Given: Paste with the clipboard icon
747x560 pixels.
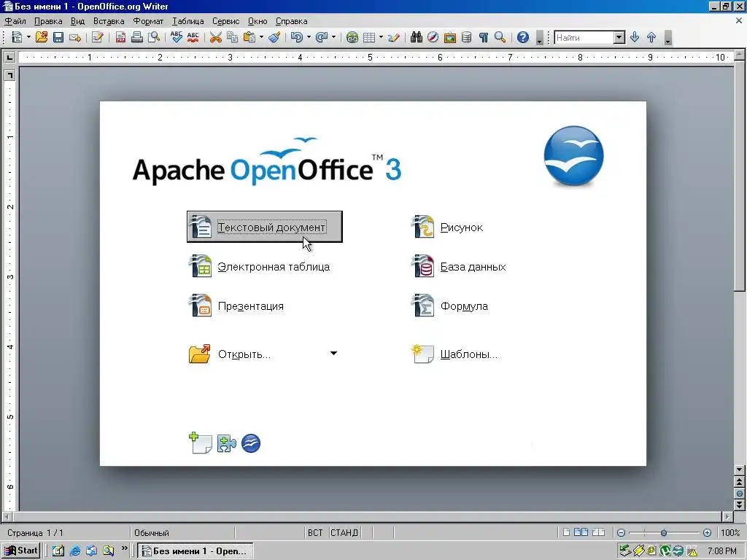Looking at the screenshot, I should point(249,37).
